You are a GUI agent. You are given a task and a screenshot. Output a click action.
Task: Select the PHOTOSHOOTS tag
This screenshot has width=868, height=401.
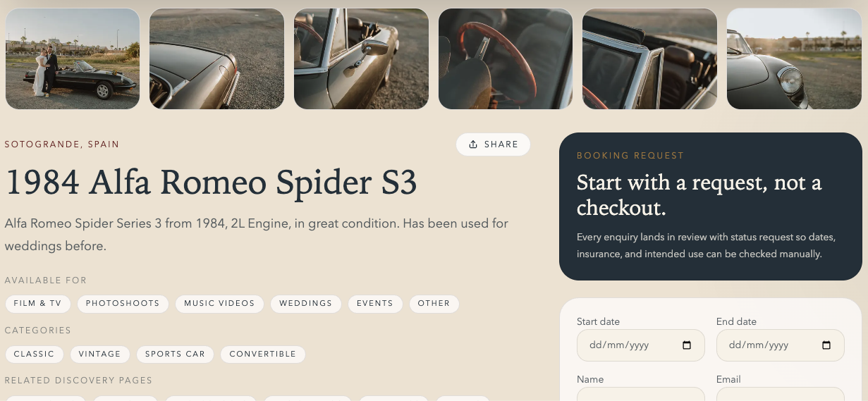click(123, 304)
